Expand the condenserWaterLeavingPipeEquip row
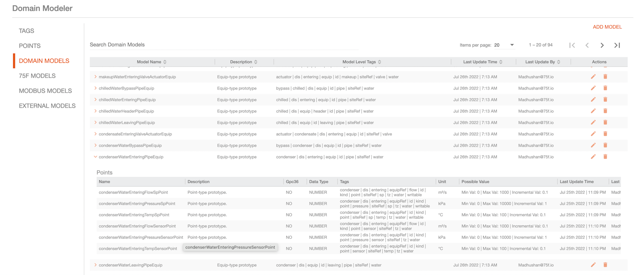 95,265
